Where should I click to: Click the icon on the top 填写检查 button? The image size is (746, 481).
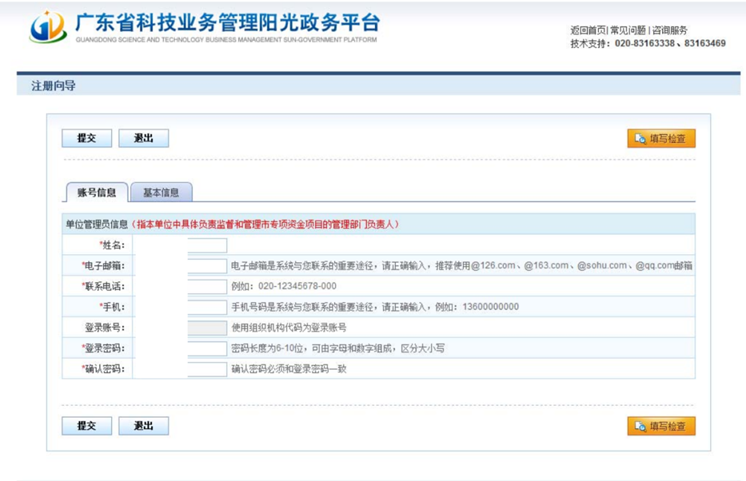(x=638, y=139)
